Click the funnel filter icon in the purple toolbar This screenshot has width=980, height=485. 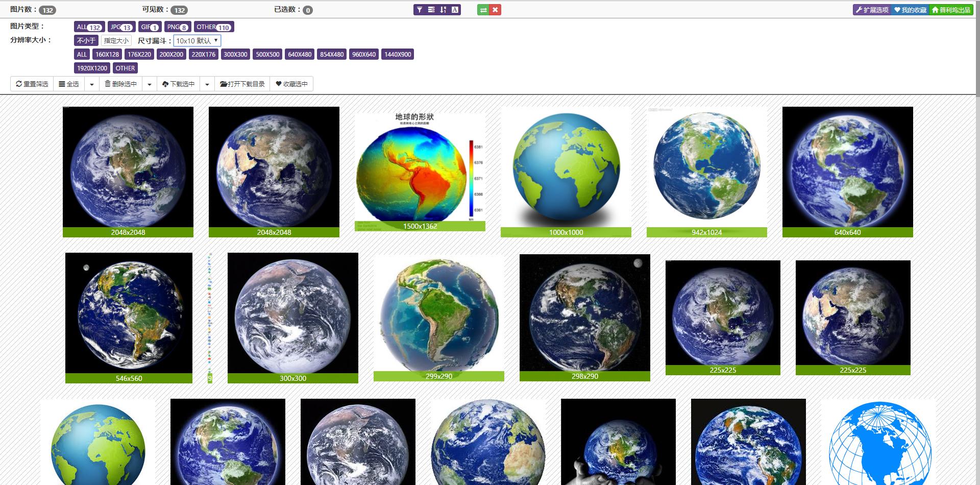(419, 10)
